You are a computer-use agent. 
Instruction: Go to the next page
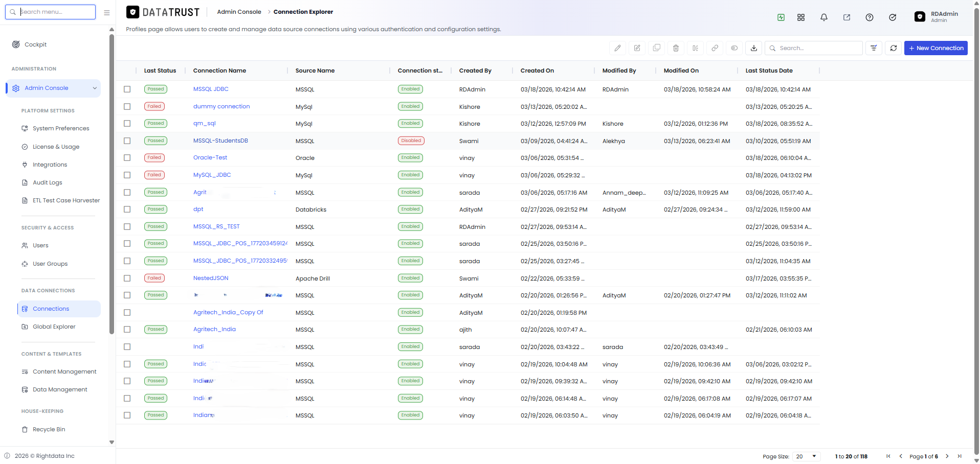(947, 456)
